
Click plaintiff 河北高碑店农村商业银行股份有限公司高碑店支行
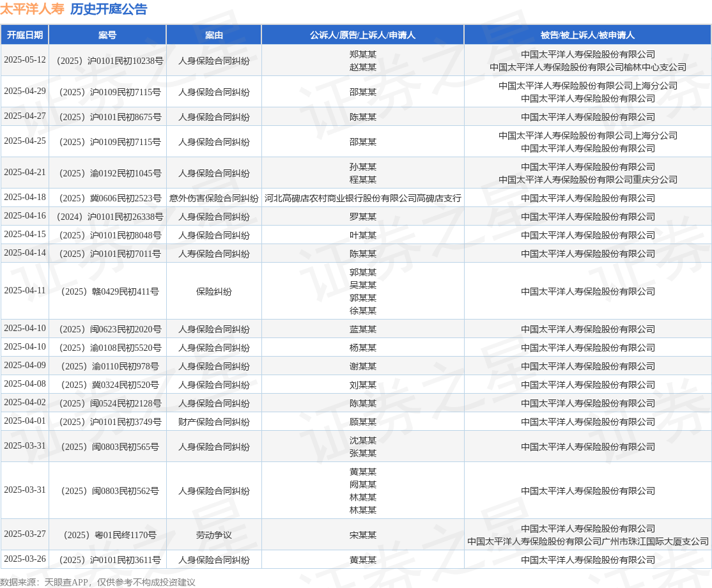click(x=363, y=198)
